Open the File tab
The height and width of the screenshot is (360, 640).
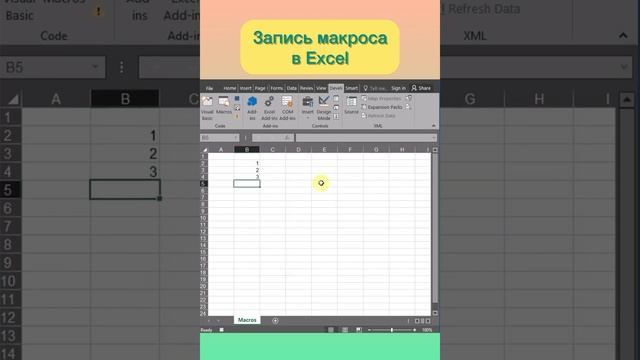[209, 88]
